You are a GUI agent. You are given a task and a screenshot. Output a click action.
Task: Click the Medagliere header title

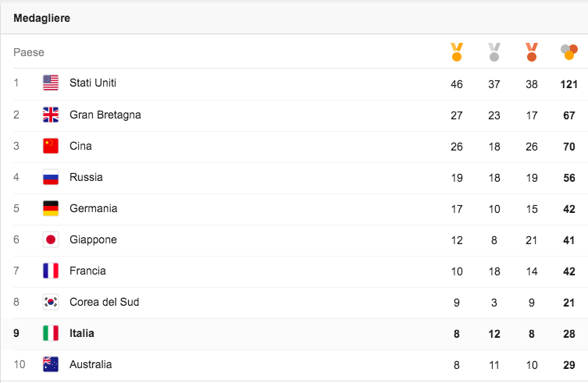click(41, 18)
